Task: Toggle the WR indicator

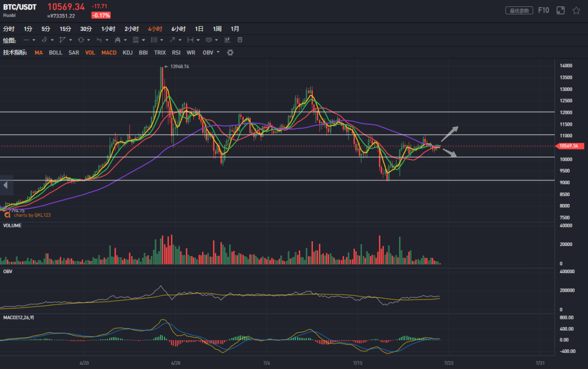Action: pos(191,53)
